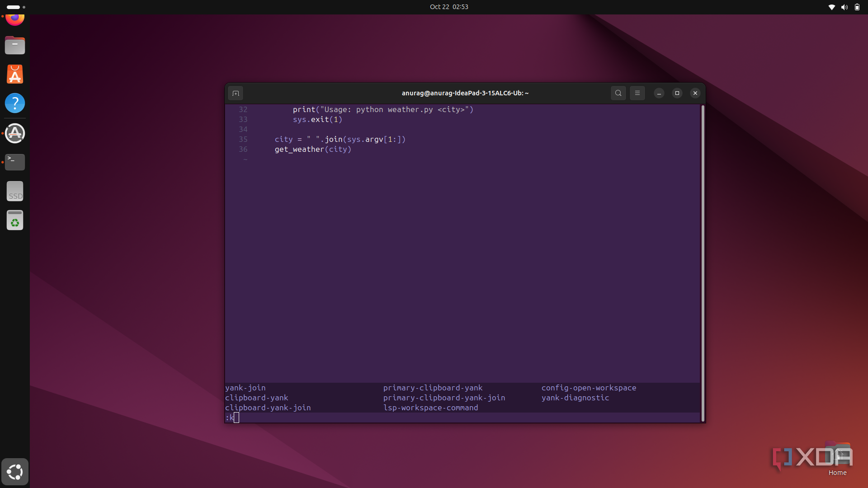Image resolution: width=868 pixels, height=488 pixels.
Task: Click the terminal vertical scrollbar
Action: click(703, 262)
